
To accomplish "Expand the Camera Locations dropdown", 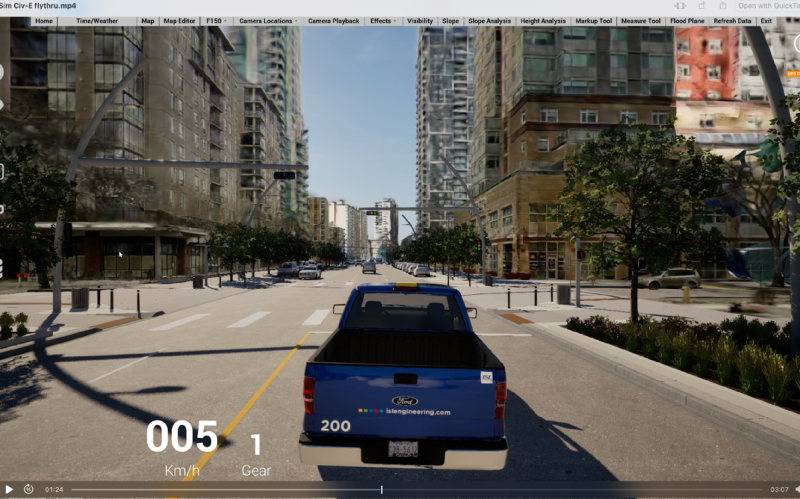I will coord(267,21).
